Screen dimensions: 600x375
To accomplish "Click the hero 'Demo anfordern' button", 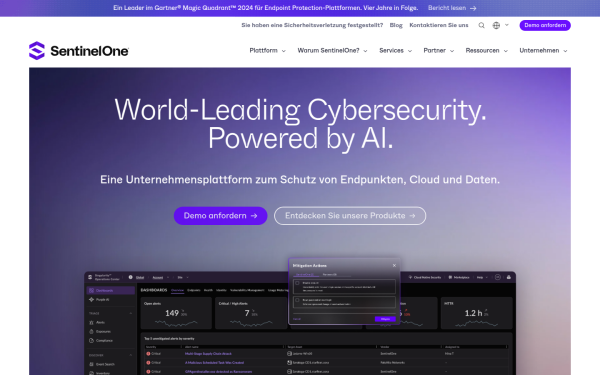I will [x=220, y=216].
